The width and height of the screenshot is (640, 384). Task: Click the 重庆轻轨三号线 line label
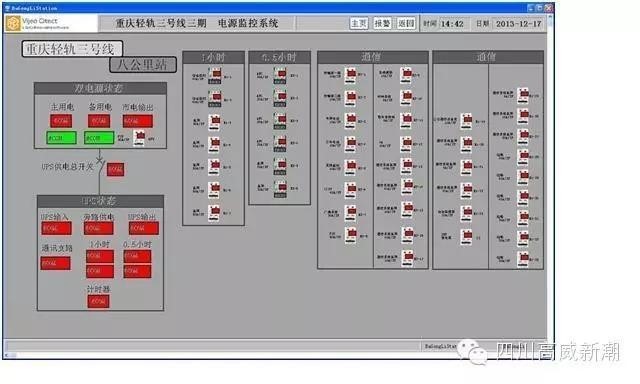(72, 49)
